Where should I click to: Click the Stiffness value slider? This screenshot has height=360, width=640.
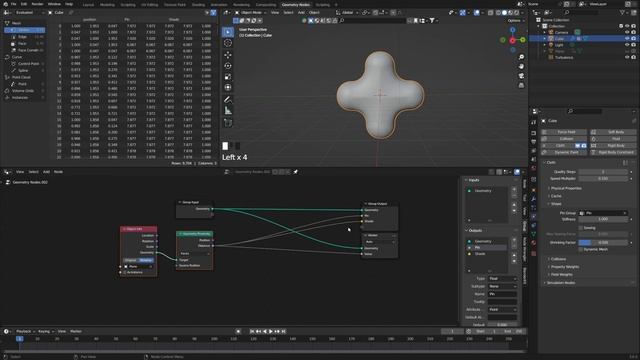click(603, 219)
